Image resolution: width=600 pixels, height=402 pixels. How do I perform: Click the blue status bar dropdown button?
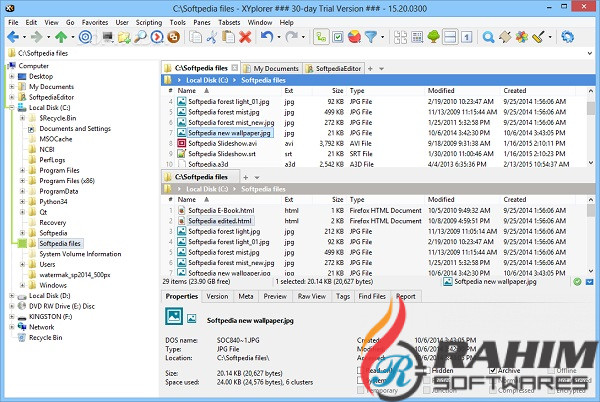[590, 282]
